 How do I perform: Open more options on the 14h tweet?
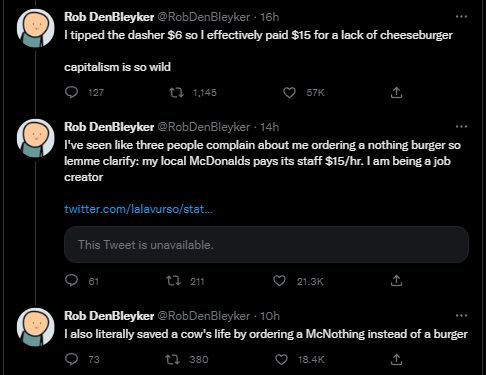pos(462,126)
